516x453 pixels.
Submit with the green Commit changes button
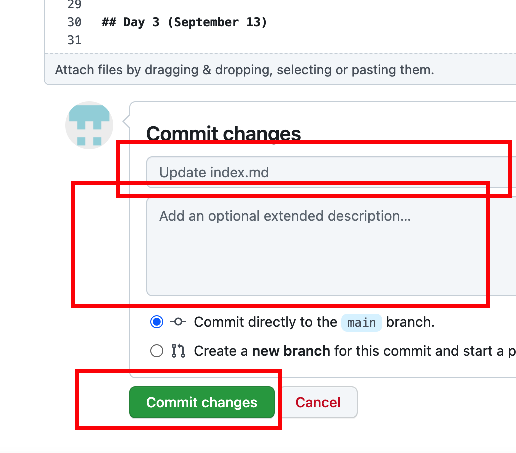(202, 402)
